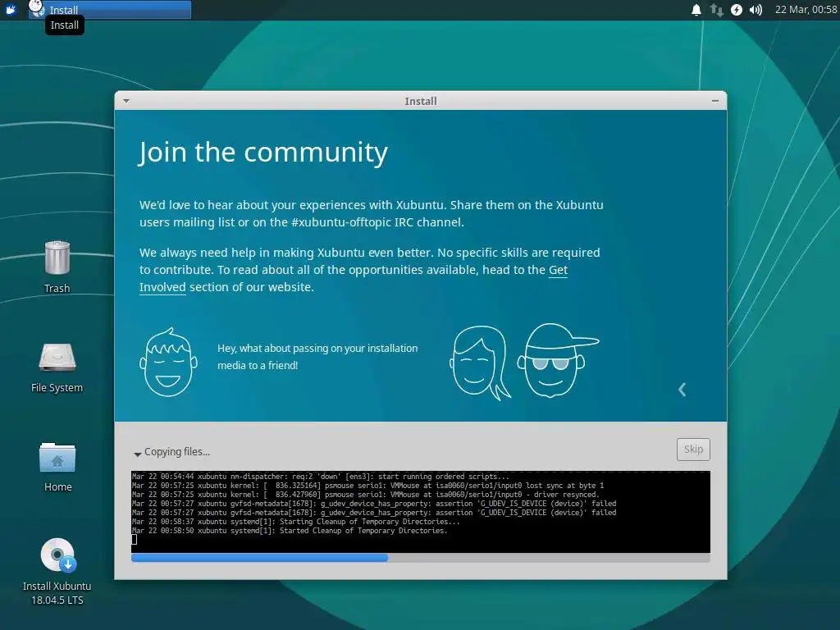840x630 pixels.
Task: Click the "Started Cleanup of Temporary Directories" log line
Action: [290, 531]
